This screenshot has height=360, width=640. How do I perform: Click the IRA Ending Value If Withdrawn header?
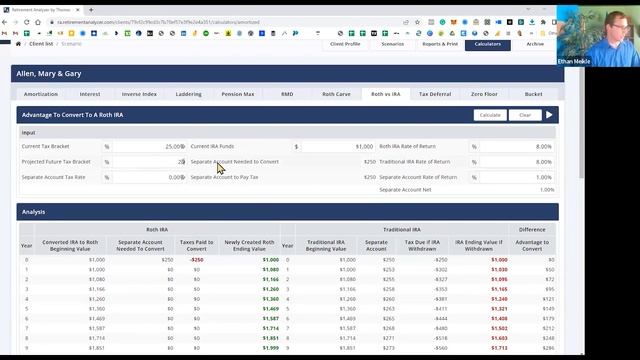coord(478,245)
